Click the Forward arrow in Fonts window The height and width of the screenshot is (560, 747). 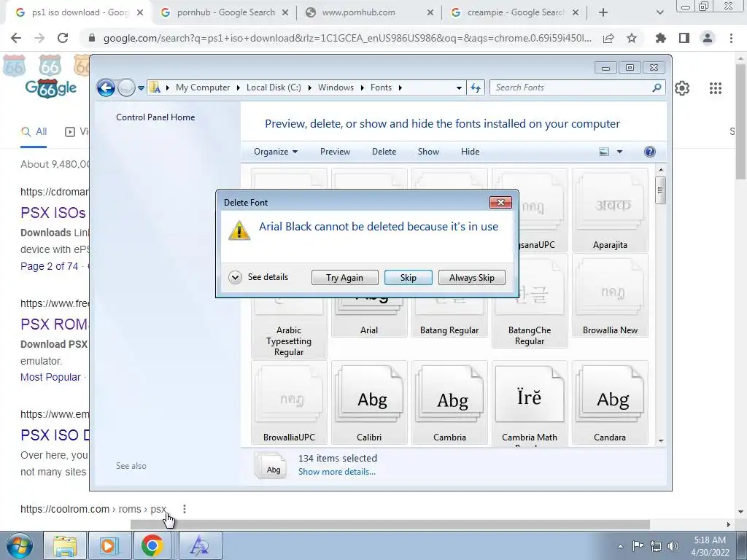126,87
